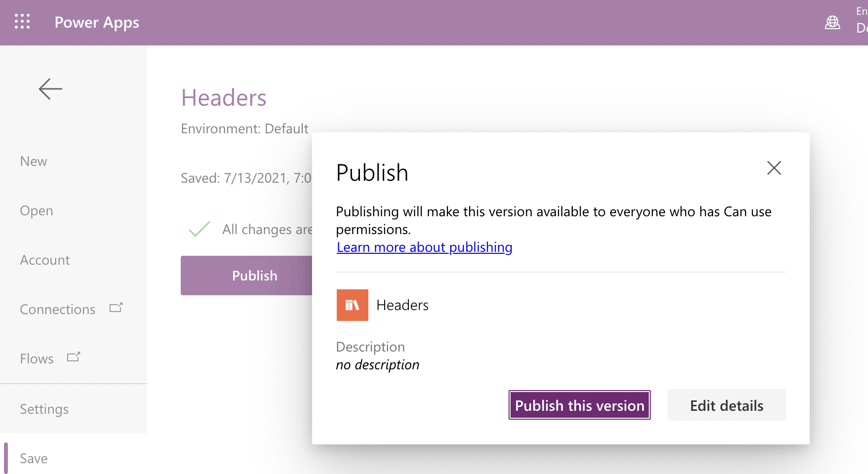The image size is (868, 474).
Task: Click the Edit details button
Action: [727, 405]
